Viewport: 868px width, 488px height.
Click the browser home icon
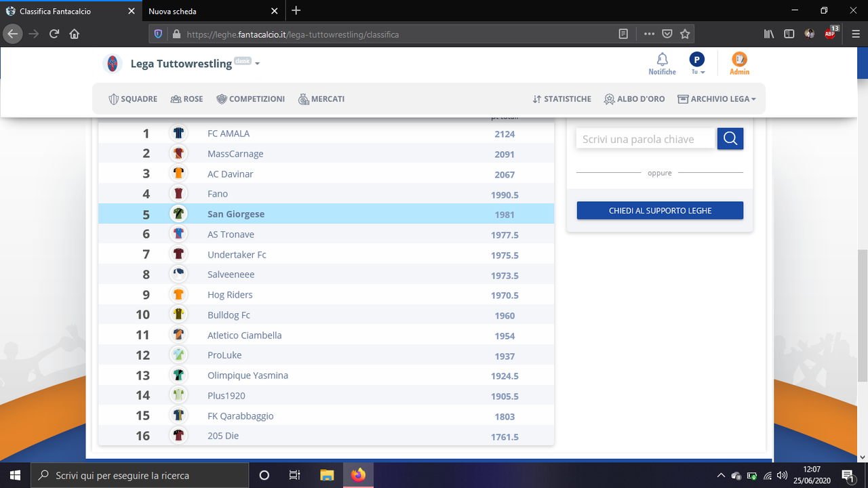75,33
